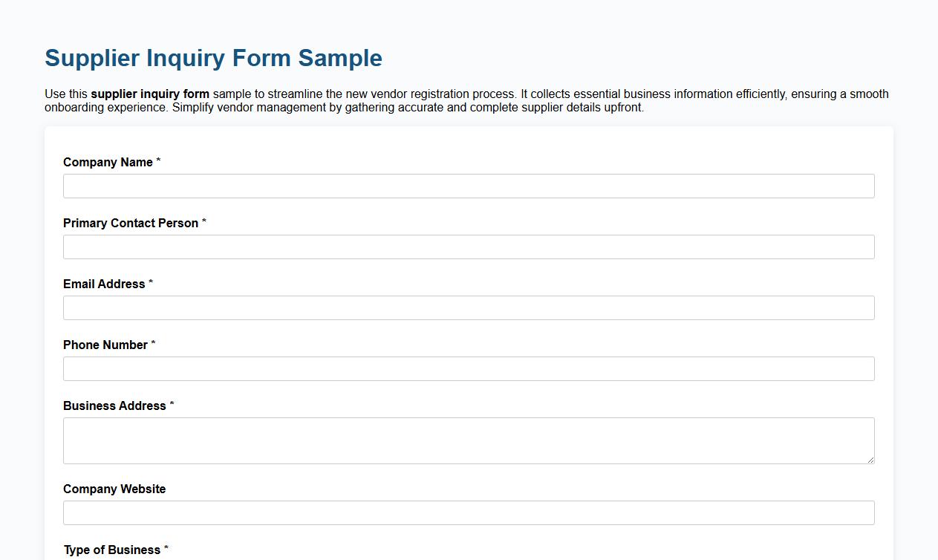938x560 pixels.
Task: Click the Company Name field label
Action: (x=108, y=162)
